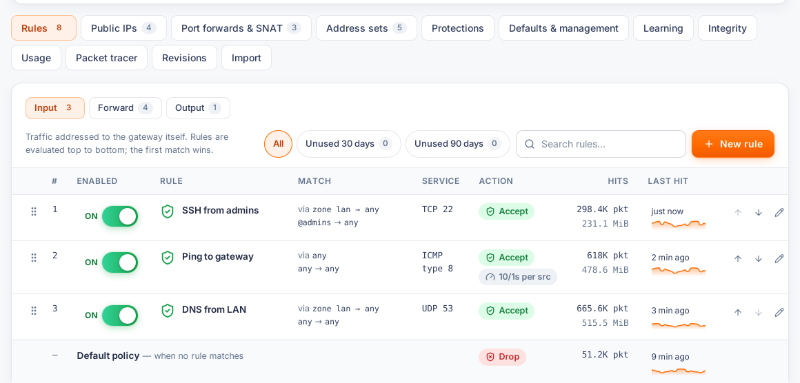Click the UDP 53 service value
The width and height of the screenshot is (800, 383).
(x=437, y=309)
